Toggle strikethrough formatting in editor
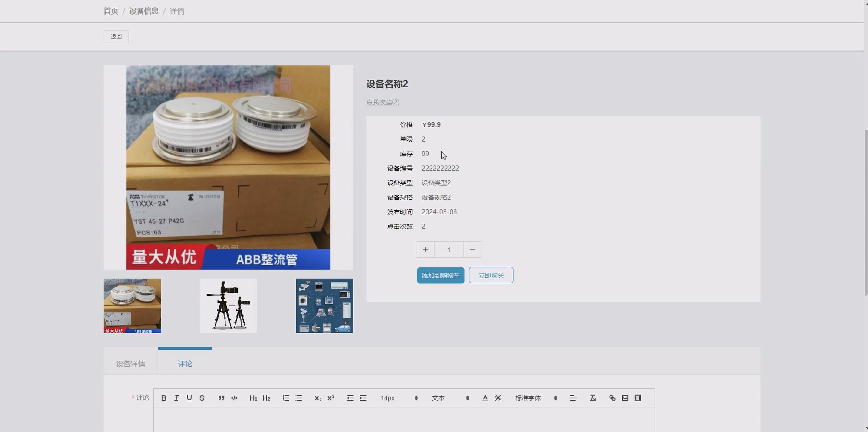 tap(202, 398)
